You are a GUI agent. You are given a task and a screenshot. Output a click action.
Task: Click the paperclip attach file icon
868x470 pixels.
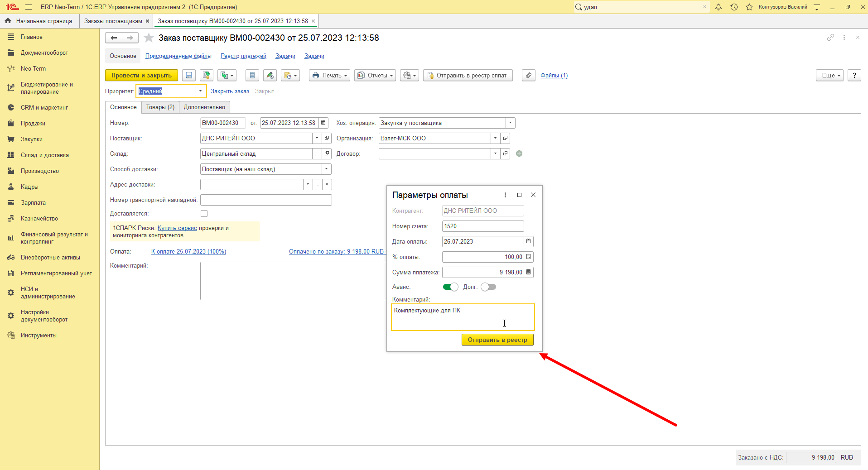529,75
